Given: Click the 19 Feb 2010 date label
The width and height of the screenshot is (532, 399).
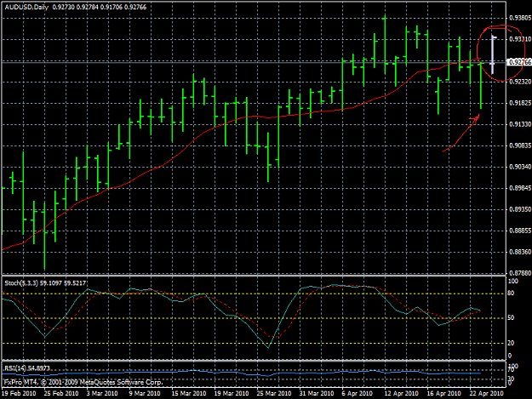Looking at the screenshot, I should tap(19, 393).
